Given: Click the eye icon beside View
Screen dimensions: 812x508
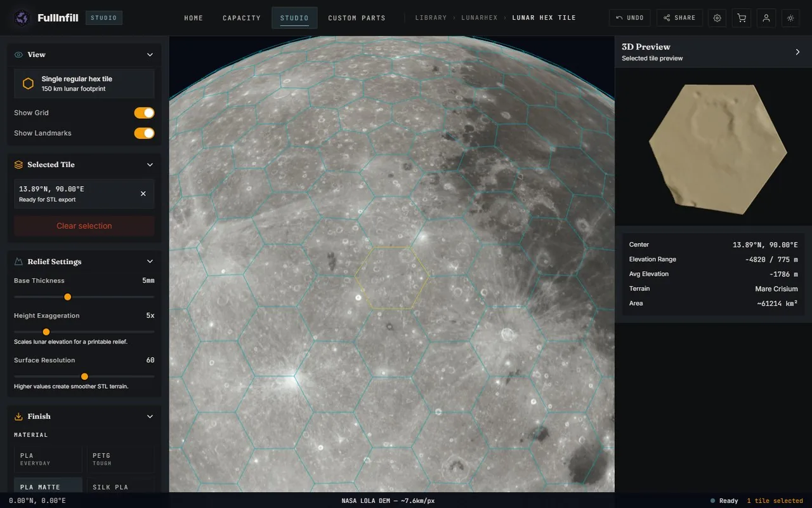Looking at the screenshot, I should click(x=19, y=55).
